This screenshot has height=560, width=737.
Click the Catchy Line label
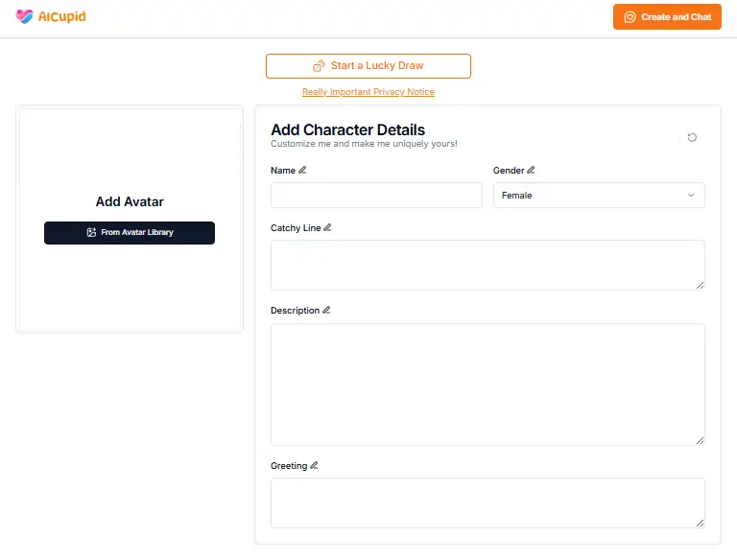pos(296,228)
